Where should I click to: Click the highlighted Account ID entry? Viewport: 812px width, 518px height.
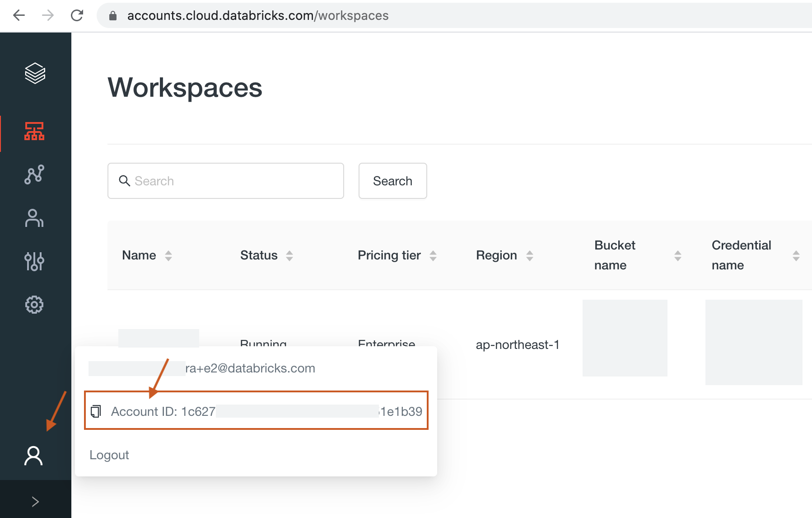(256, 410)
